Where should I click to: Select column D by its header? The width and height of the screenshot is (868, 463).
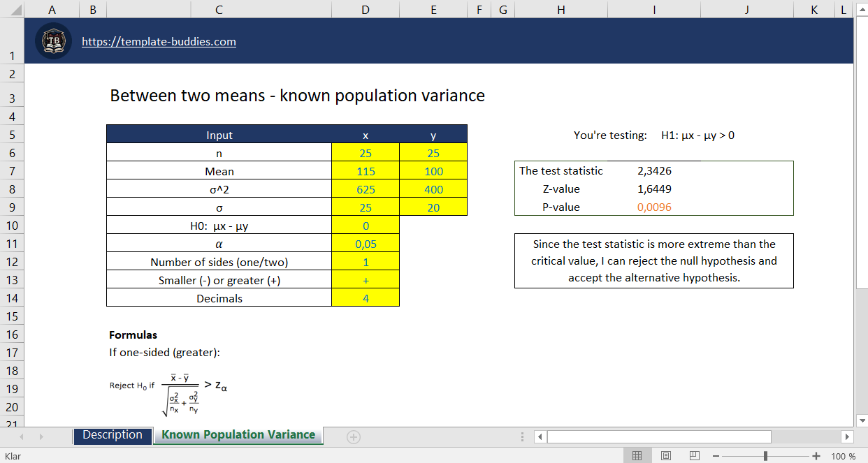365,9
